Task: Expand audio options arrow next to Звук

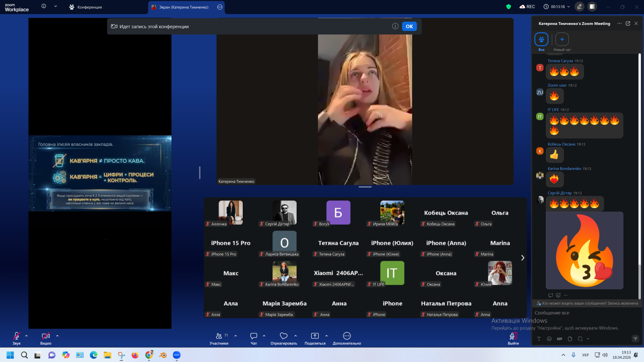Action: (27, 336)
